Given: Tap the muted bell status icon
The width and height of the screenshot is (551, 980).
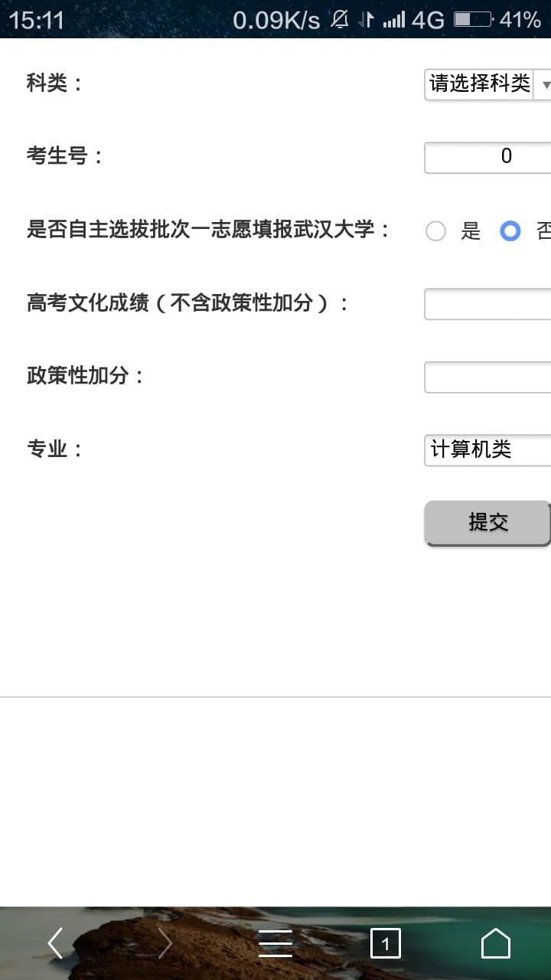Looking at the screenshot, I should (x=339, y=20).
